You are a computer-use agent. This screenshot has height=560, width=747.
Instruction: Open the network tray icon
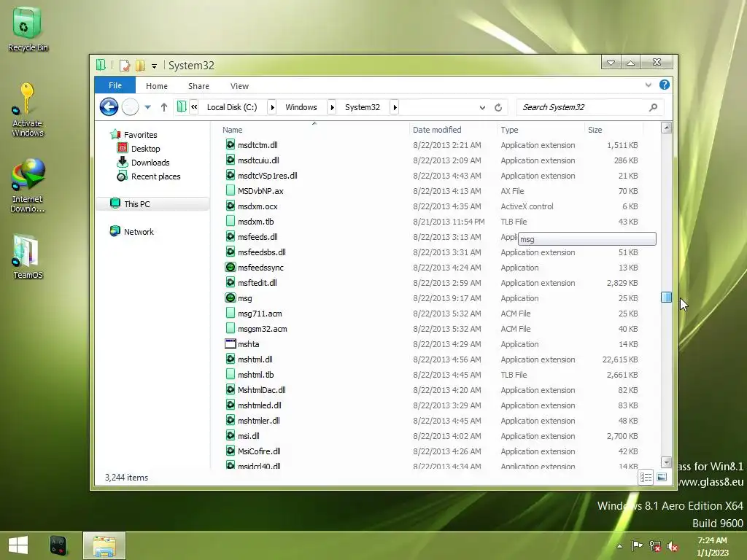(x=655, y=545)
